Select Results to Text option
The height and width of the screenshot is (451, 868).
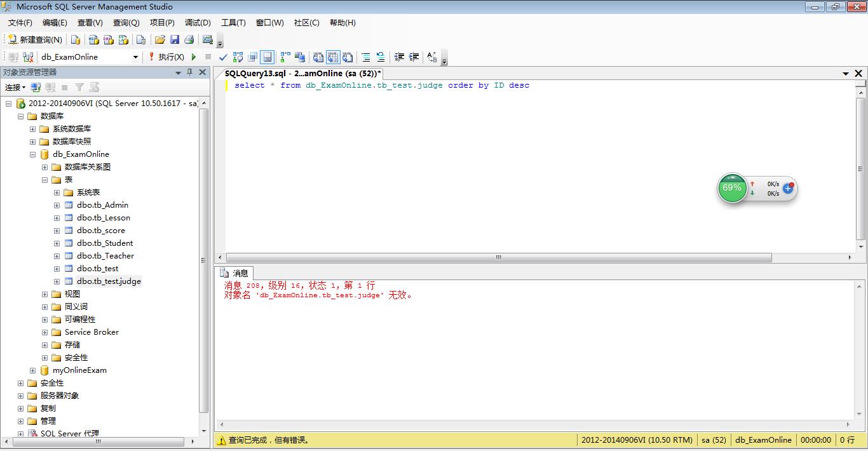coord(318,57)
